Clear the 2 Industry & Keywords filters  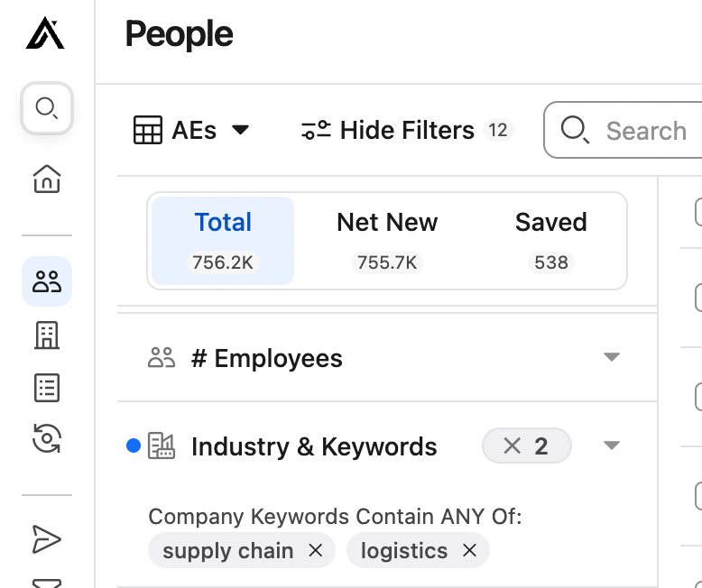point(513,446)
